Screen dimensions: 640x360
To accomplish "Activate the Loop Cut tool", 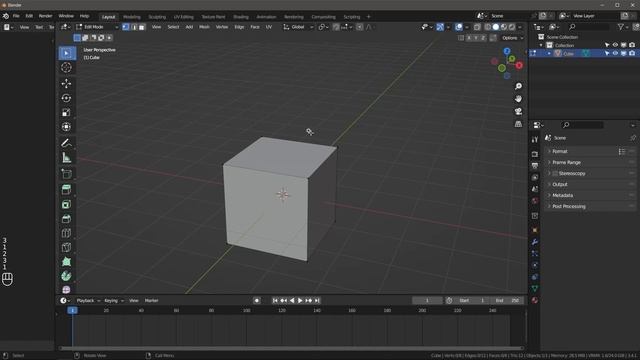I will pyautogui.click(x=66, y=233).
